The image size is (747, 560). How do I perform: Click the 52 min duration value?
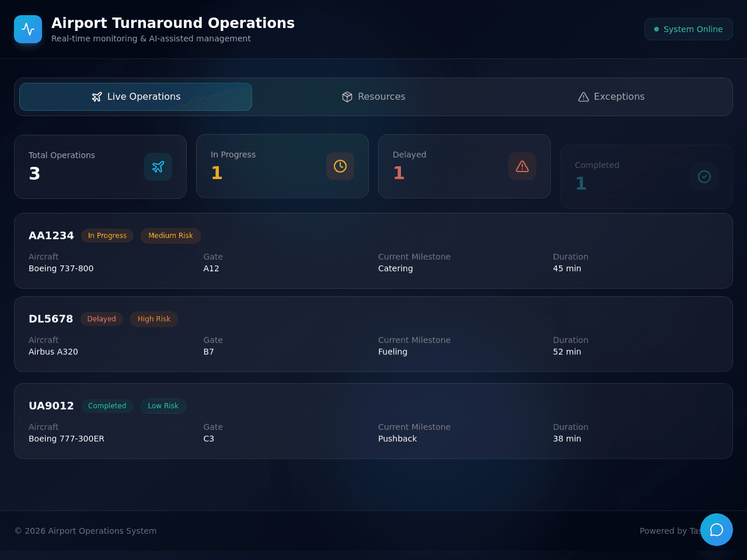(x=567, y=352)
